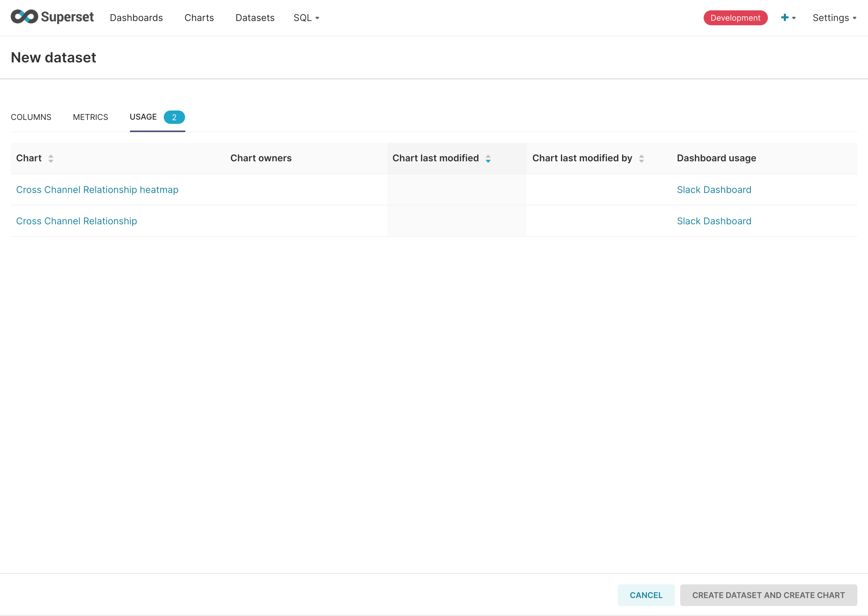Click the Cross Channel Relationship chart link

[x=76, y=221]
